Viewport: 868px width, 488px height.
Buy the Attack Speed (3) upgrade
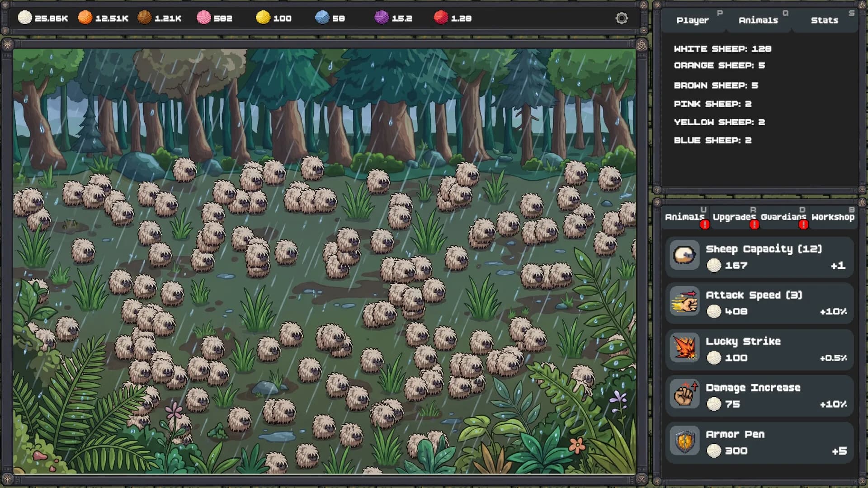click(x=759, y=303)
